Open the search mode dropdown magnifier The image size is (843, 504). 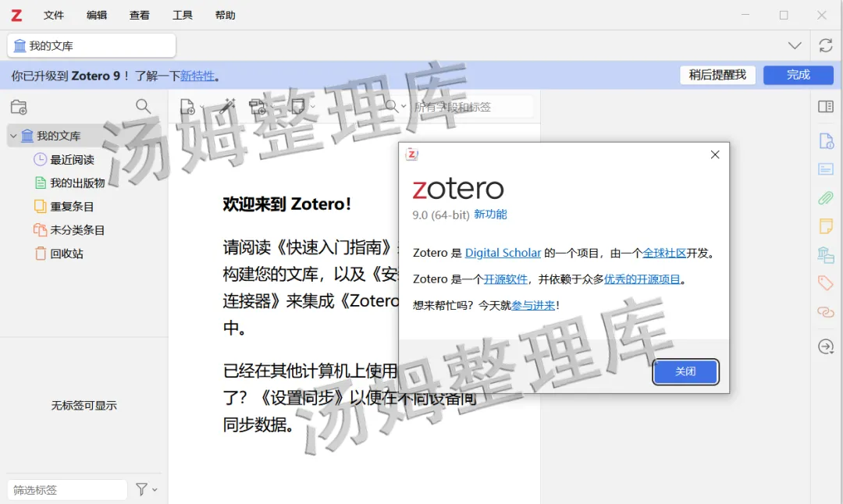click(395, 106)
